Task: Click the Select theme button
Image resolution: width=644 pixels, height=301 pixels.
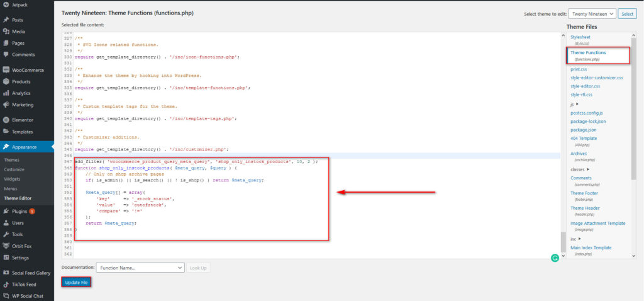Action: tap(627, 14)
